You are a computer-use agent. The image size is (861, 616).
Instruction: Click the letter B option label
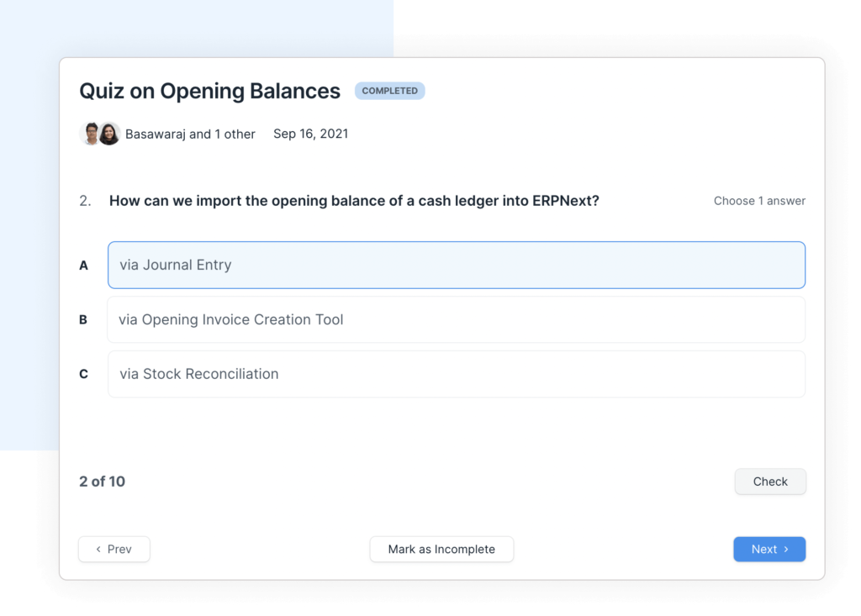click(83, 319)
